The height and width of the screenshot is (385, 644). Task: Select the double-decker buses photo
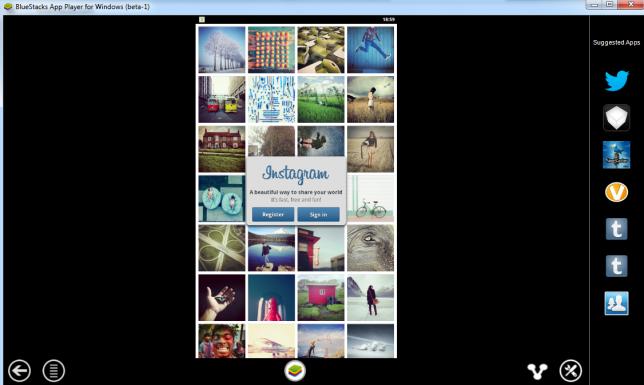click(222, 99)
